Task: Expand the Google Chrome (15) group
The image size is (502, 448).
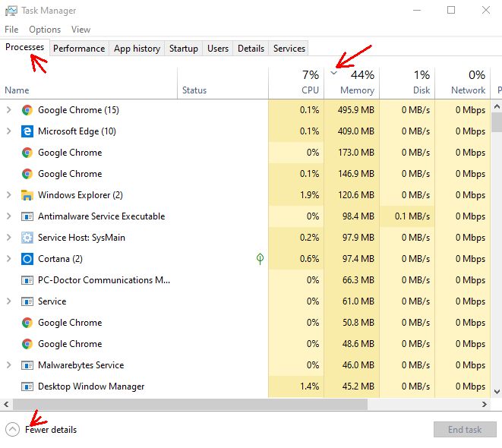Action: [x=8, y=110]
